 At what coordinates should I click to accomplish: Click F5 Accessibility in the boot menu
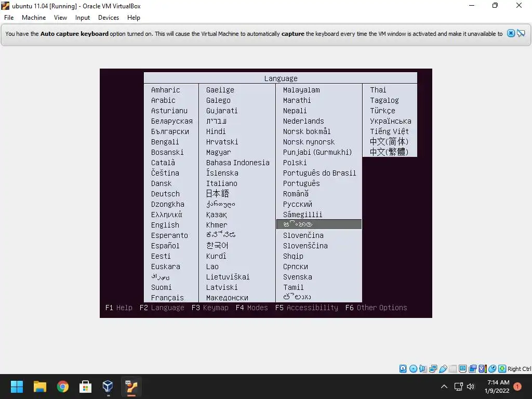point(307,308)
